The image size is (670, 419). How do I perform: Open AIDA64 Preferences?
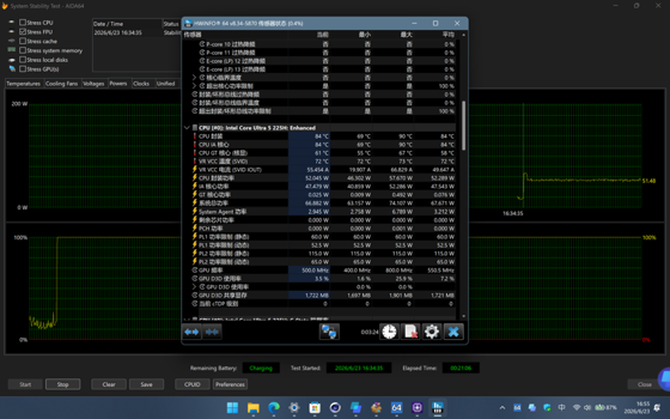click(x=230, y=384)
